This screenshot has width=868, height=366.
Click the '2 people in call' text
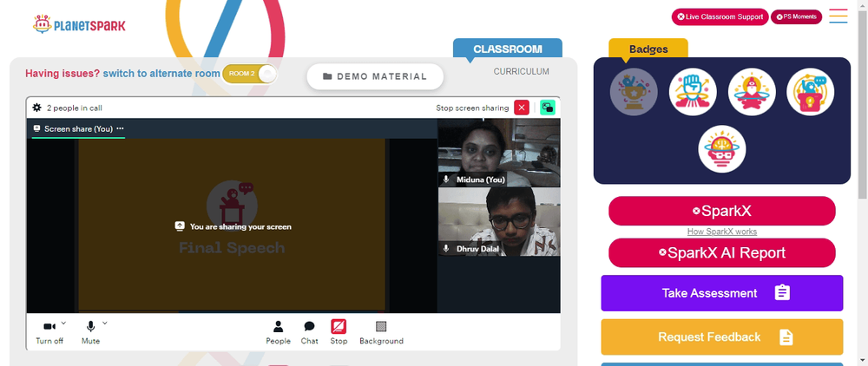pyautogui.click(x=74, y=108)
